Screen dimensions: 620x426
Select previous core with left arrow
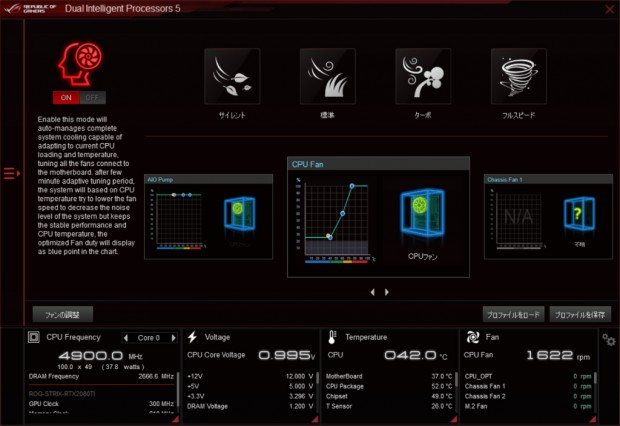126,338
